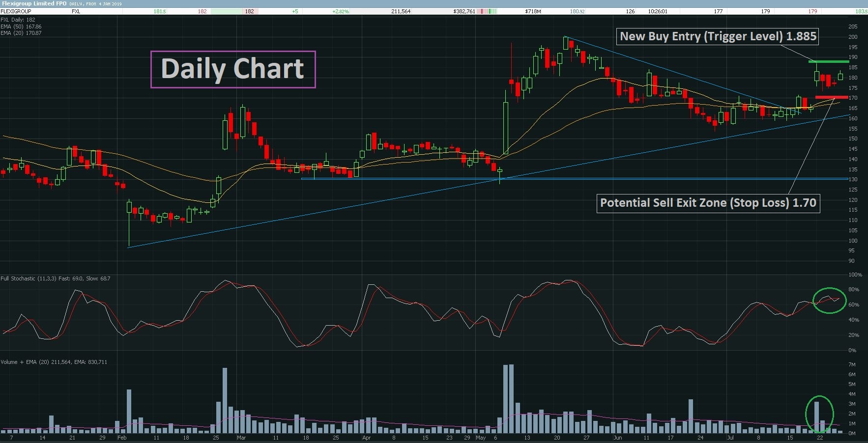
Task: Click the 3M volume axis label
Action: point(852,404)
